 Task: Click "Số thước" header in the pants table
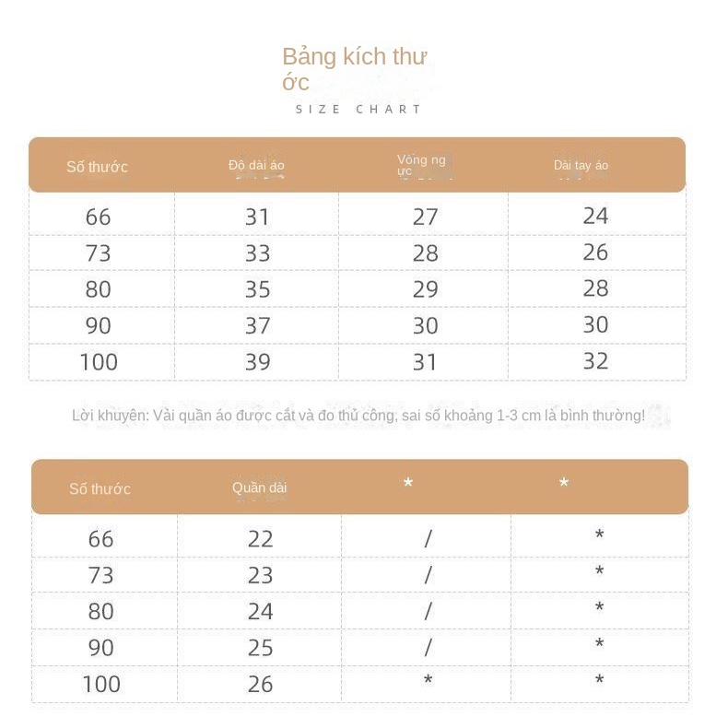click(100, 488)
